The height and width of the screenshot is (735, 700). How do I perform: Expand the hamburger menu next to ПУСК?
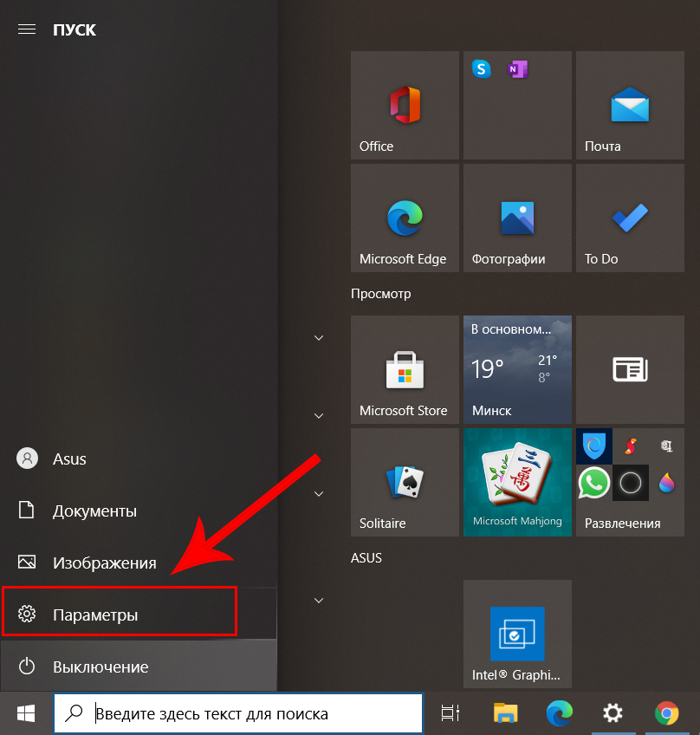tap(27, 29)
